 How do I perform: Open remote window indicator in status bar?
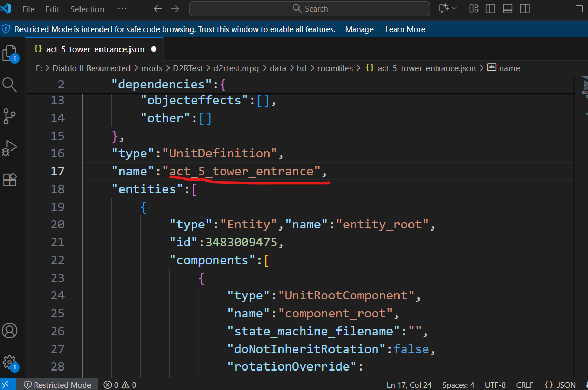pyautogui.click(x=7, y=385)
